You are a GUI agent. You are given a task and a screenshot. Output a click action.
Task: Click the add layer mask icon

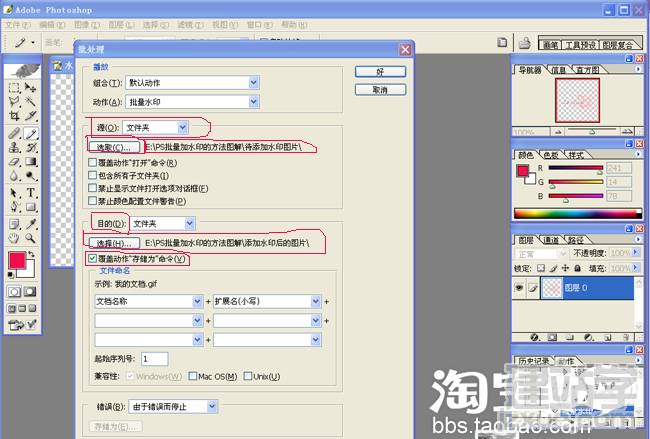(x=552, y=337)
